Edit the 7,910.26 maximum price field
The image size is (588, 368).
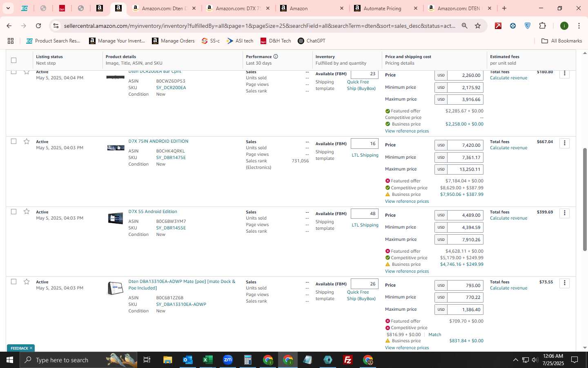[x=465, y=239]
